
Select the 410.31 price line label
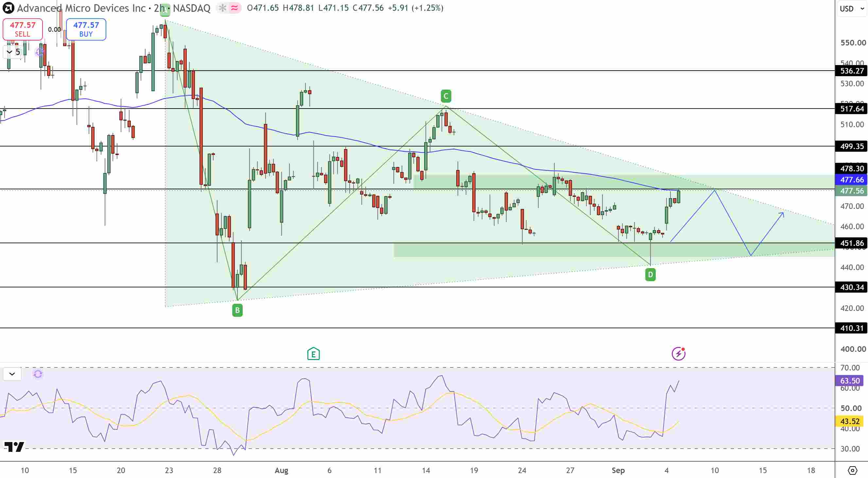[852, 328]
